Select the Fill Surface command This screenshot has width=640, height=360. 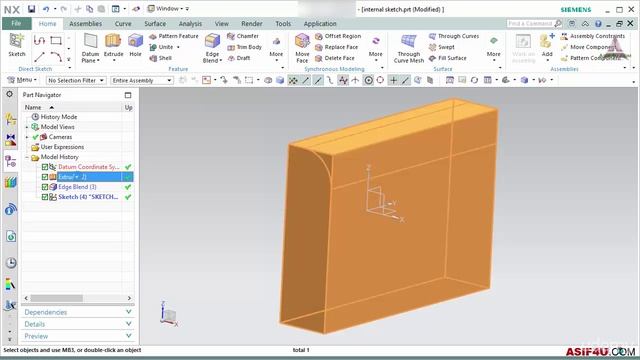(x=448, y=58)
